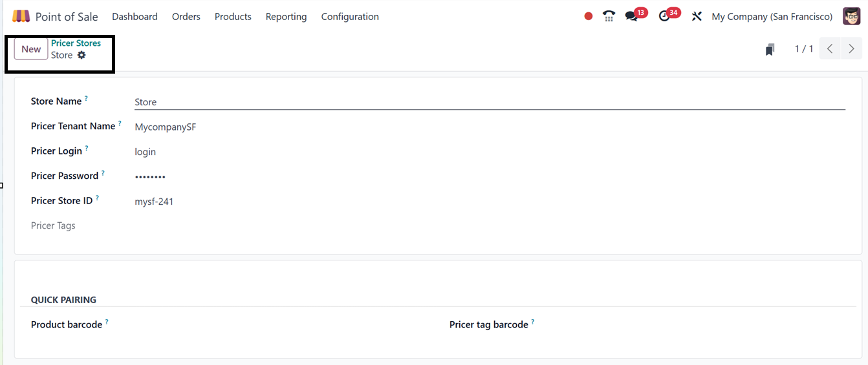Open the gear actions menu beside Store

click(x=81, y=56)
